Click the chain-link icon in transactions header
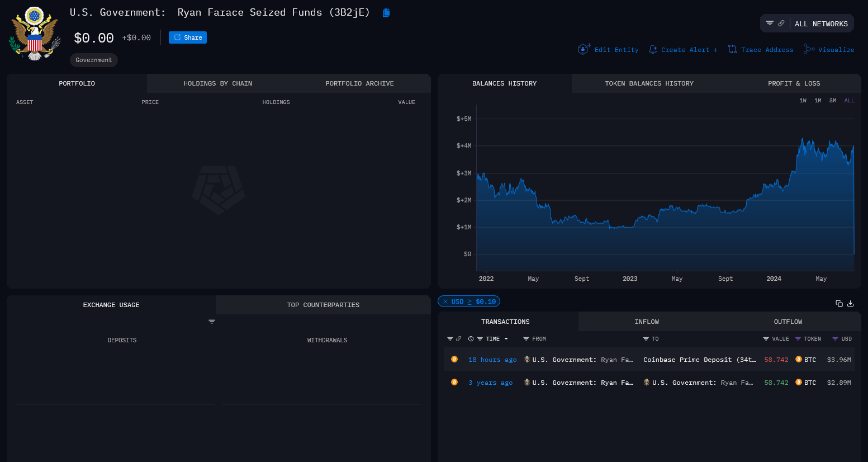868x462 pixels. click(x=458, y=339)
